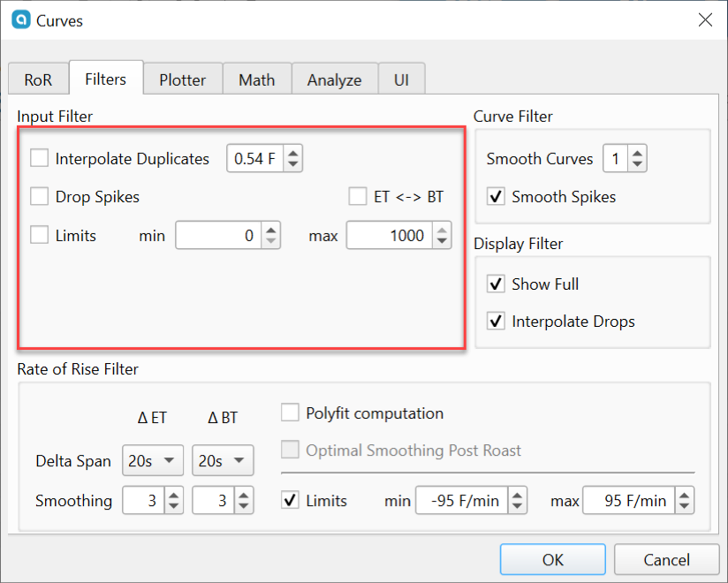The height and width of the screenshot is (583, 728).
Task: Increase ΔET Smoothing value up arrow
Action: point(174,495)
